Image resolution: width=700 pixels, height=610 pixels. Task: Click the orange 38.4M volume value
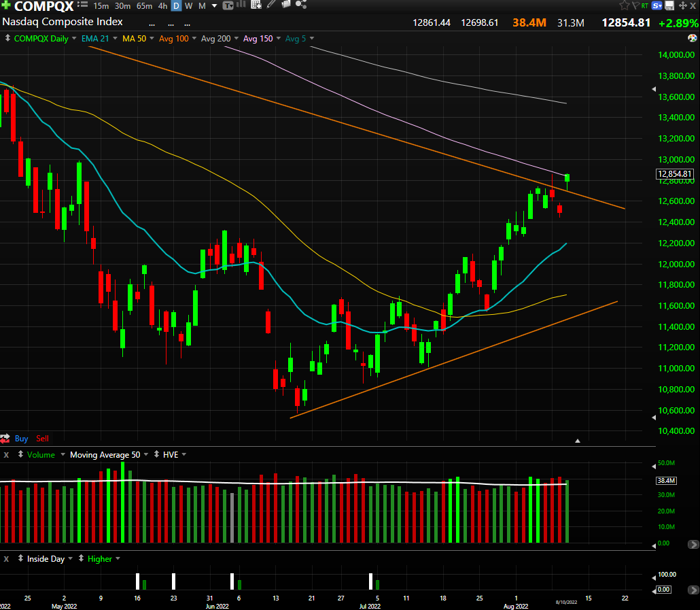coord(529,22)
